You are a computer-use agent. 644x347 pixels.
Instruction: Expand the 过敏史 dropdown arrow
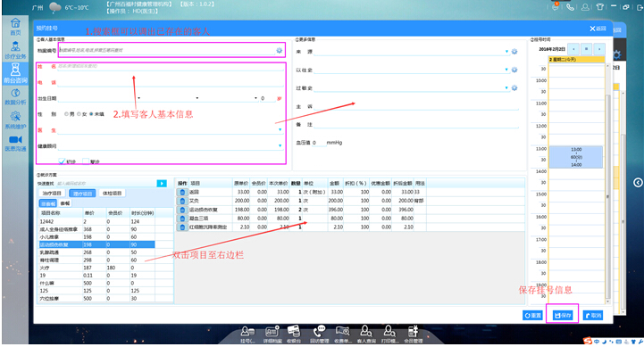[x=506, y=87]
